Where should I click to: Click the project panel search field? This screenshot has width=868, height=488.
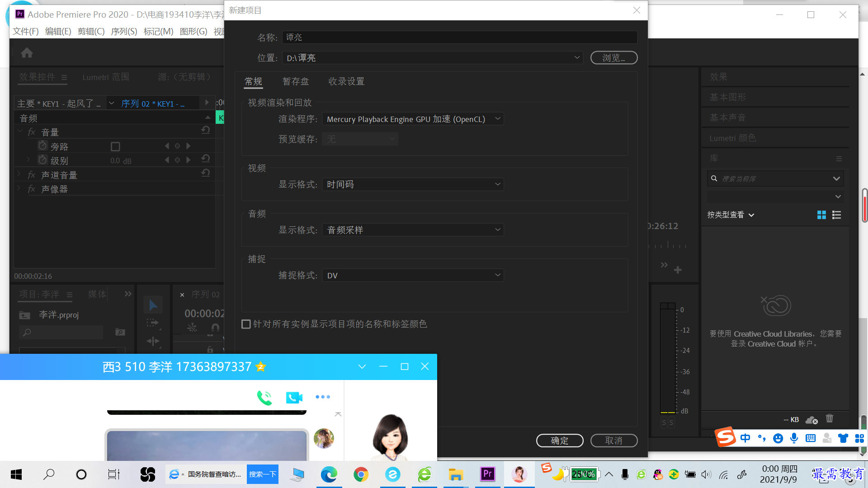[x=61, y=332]
